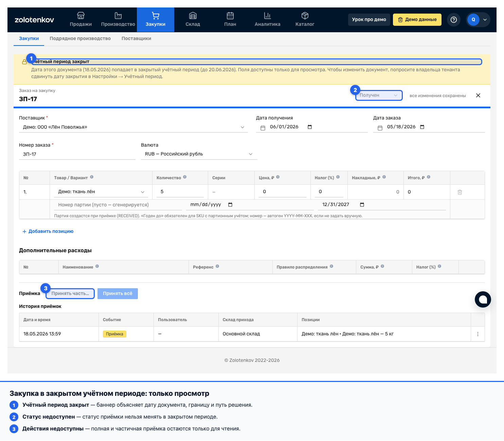Screen dimensions: 504x441
Task: Click the Урок про демо button
Action: (x=369, y=20)
